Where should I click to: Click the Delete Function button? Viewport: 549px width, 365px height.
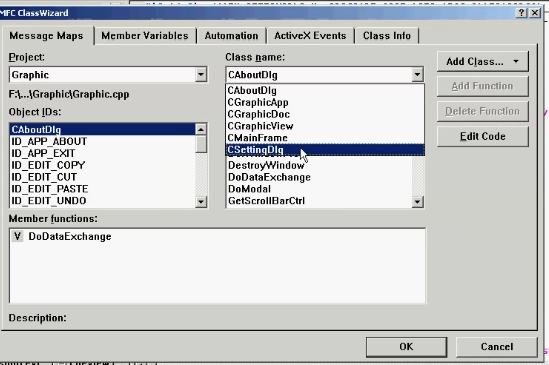point(482,111)
